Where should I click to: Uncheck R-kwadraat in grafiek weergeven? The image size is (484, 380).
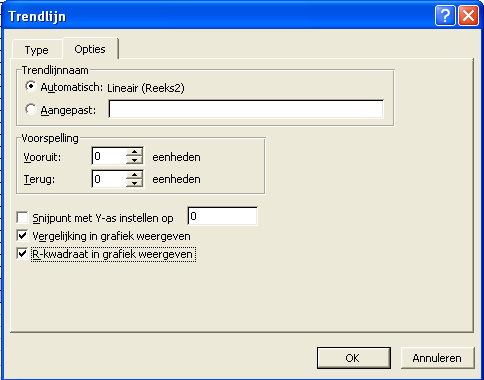tap(22, 254)
